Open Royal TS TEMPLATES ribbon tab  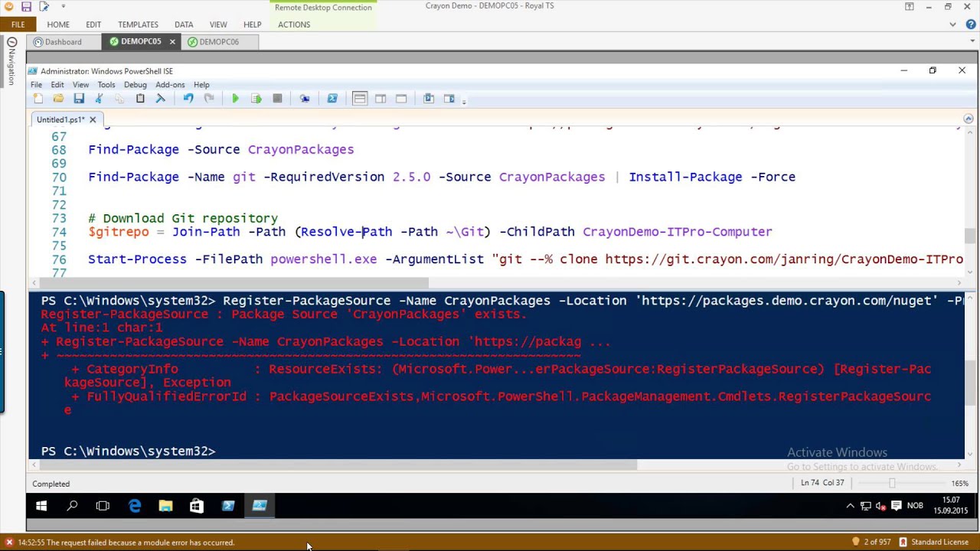click(138, 24)
